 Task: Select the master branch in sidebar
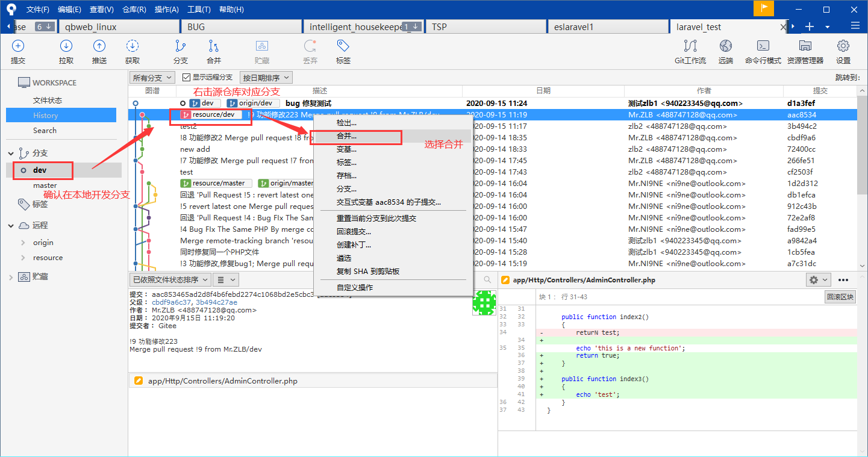click(45, 185)
